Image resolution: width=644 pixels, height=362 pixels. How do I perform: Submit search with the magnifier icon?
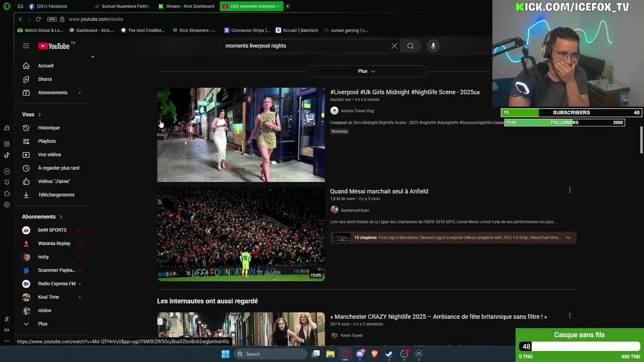[411, 46]
